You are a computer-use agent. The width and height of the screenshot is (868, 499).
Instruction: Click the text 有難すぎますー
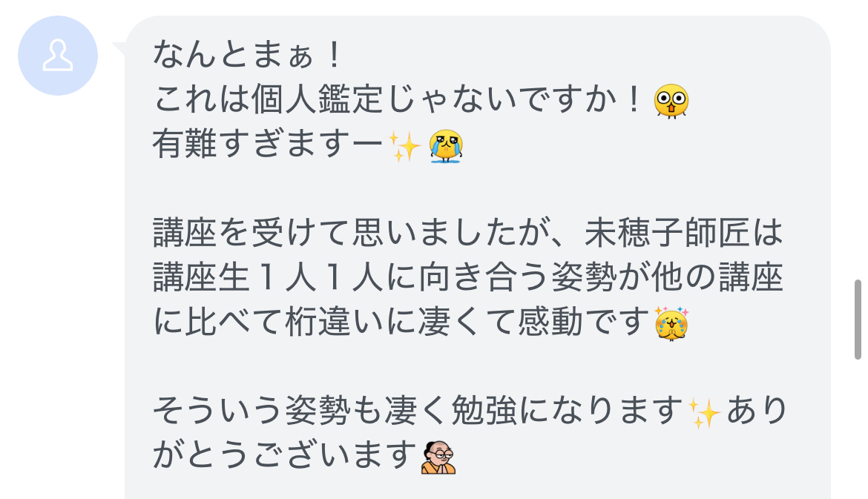pos(268,145)
